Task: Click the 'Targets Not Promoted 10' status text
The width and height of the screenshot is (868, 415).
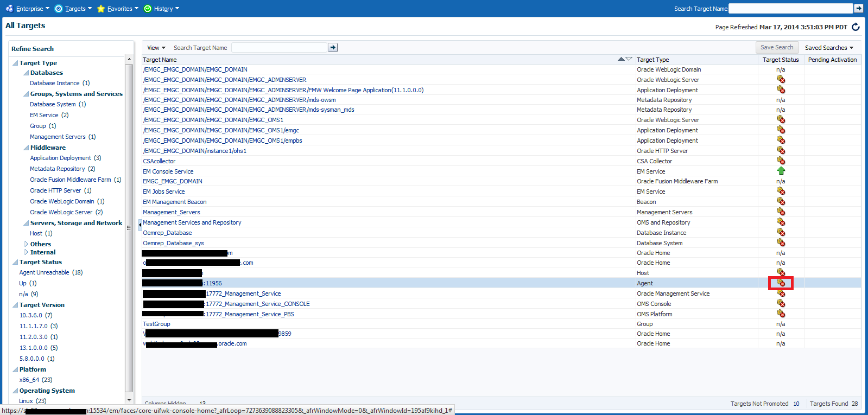Action: 765,404
